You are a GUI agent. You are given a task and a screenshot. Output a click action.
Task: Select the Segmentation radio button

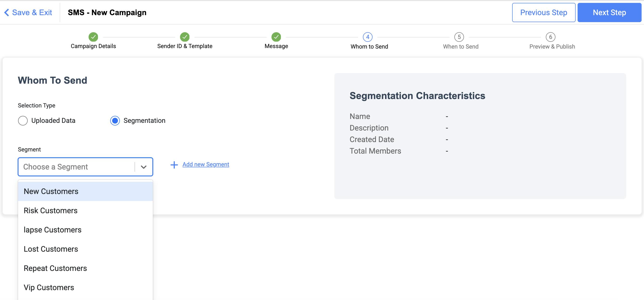point(115,121)
